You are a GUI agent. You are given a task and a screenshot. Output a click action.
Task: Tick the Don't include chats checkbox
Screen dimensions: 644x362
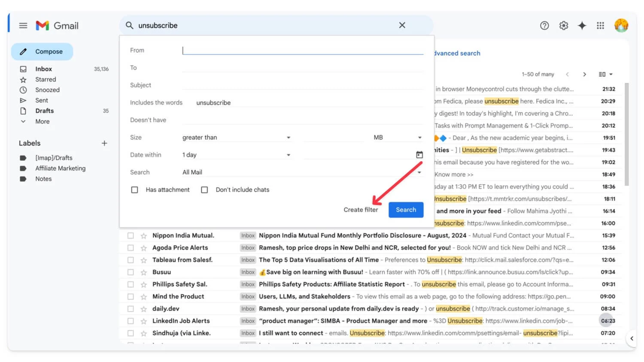tap(204, 190)
